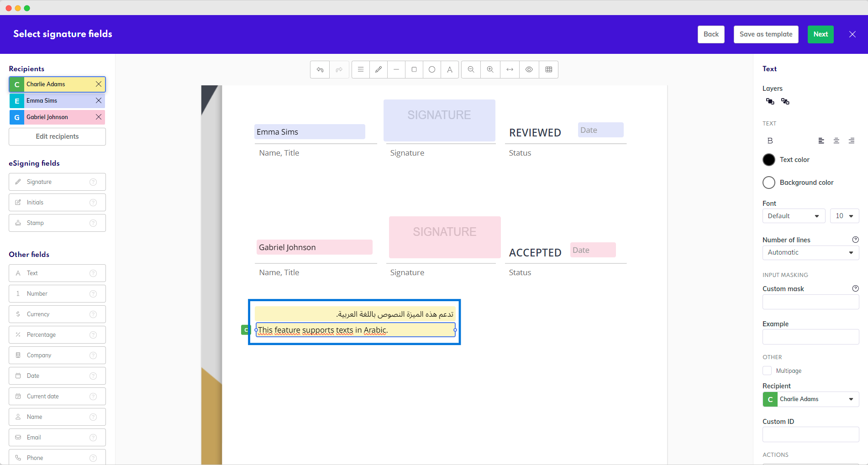
Task: Select the circle shape tool
Action: (432, 69)
